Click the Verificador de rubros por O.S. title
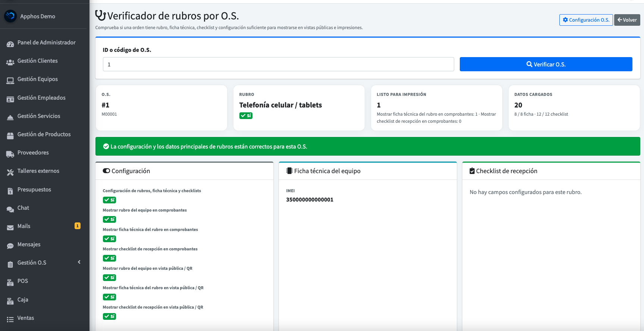 tap(173, 16)
